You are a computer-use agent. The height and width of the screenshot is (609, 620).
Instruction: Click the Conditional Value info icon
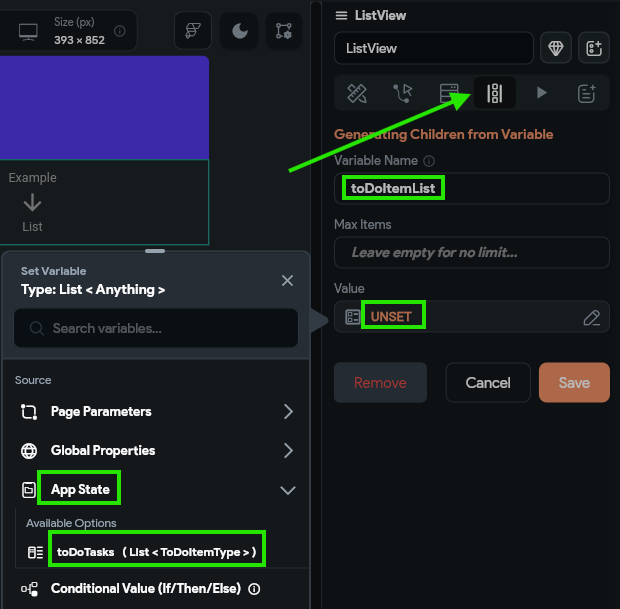click(x=254, y=589)
